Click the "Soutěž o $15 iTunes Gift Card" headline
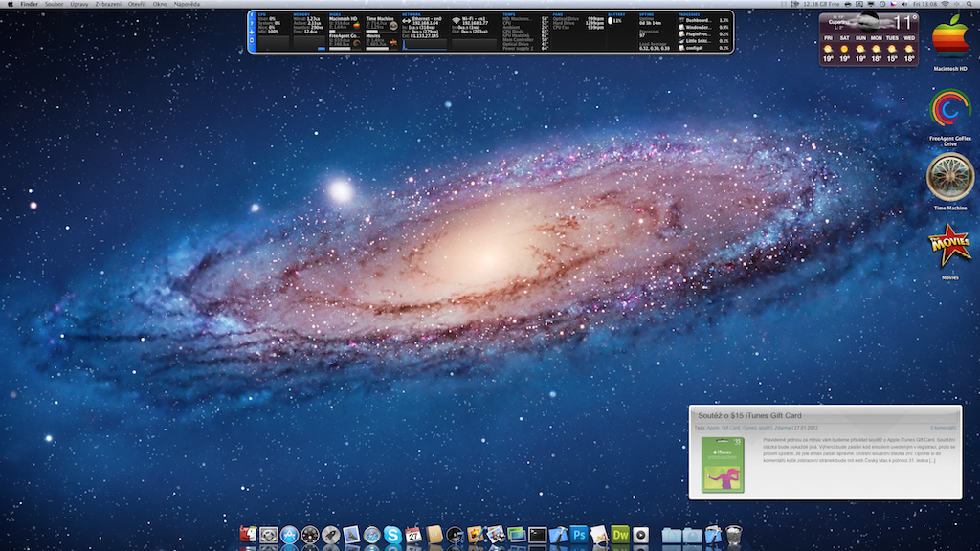 coord(749,416)
